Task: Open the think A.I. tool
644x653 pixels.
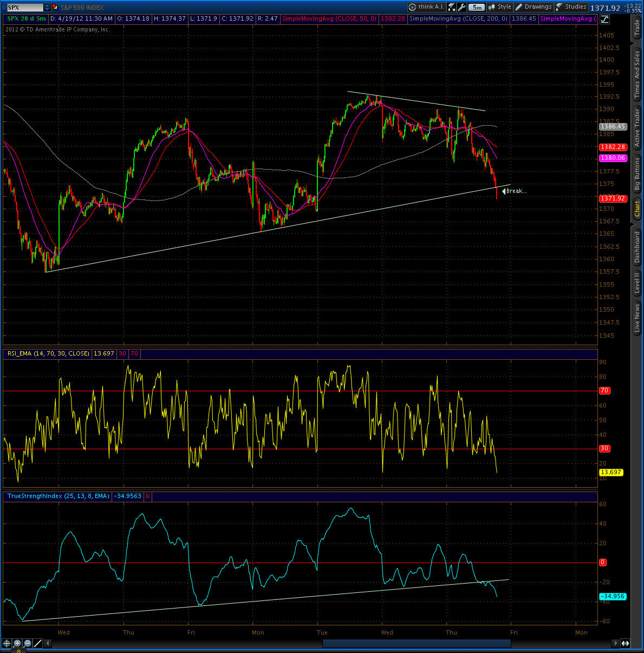Action: (427, 7)
